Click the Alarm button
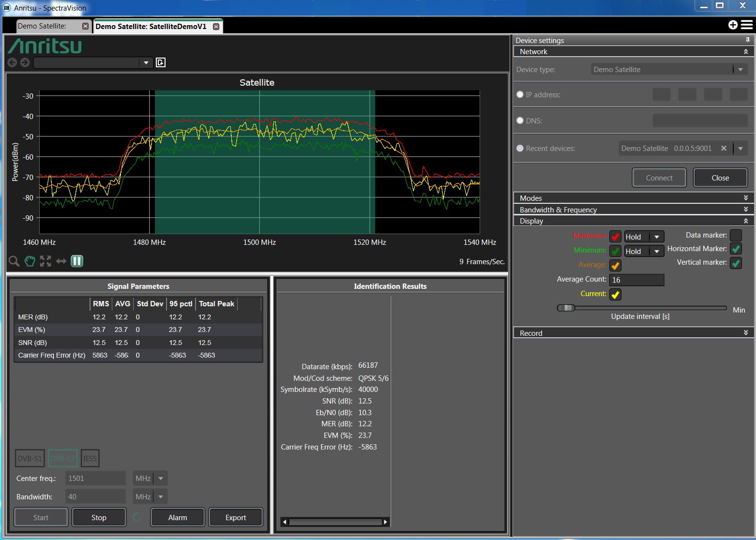This screenshot has height=540, width=756. pyautogui.click(x=178, y=517)
